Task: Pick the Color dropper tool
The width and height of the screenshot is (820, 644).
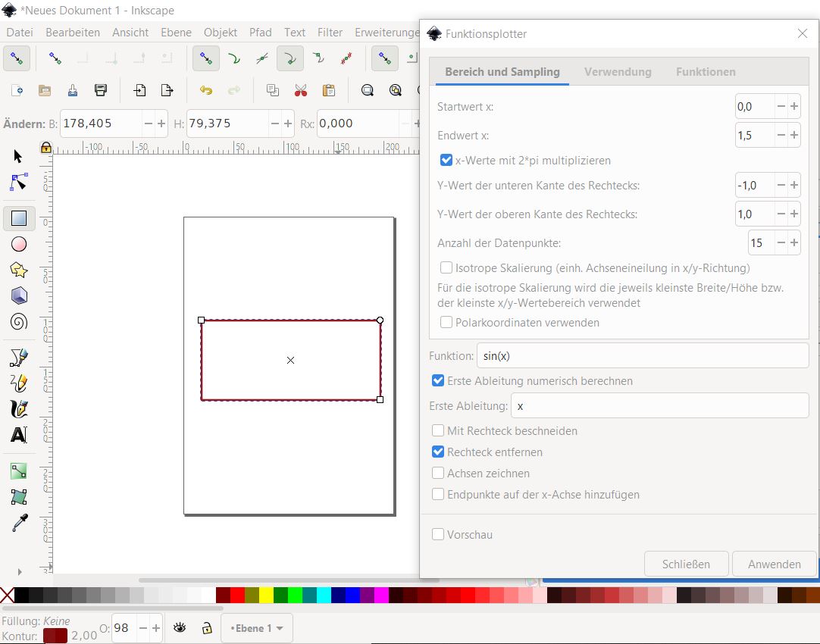Action: [x=19, y=523]
